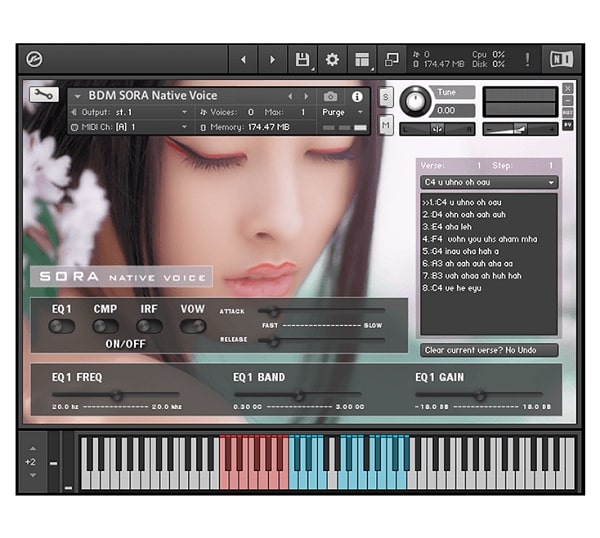Click the Max voices value
The width and height of the screenshot is (600, 538).
pos(303,112)
